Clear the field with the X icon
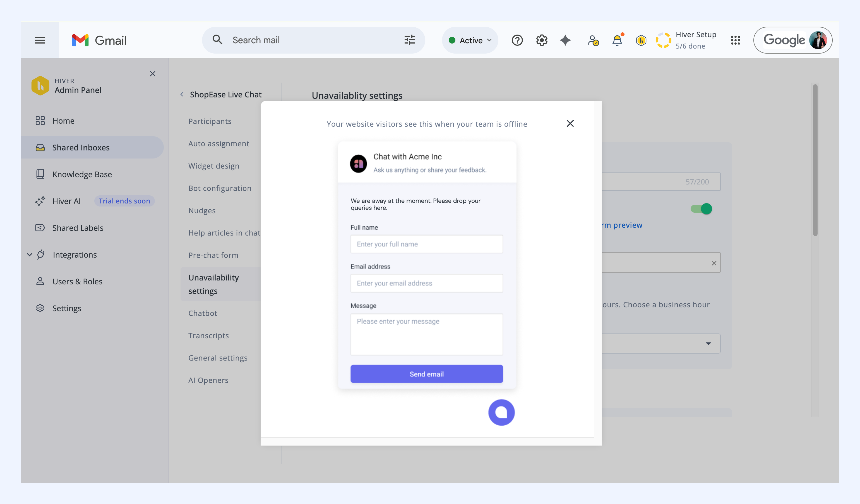The height and width of the screenshot is (504, 860). coord(714,263)
